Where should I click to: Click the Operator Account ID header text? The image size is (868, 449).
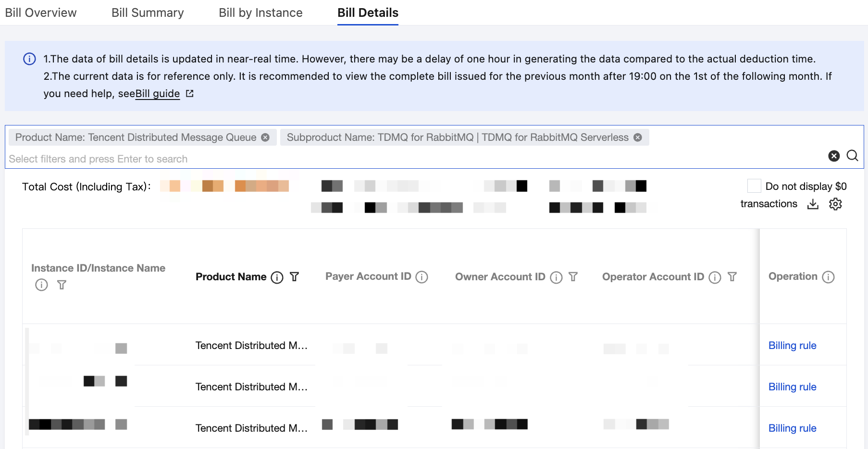click(x=653, y=277)
